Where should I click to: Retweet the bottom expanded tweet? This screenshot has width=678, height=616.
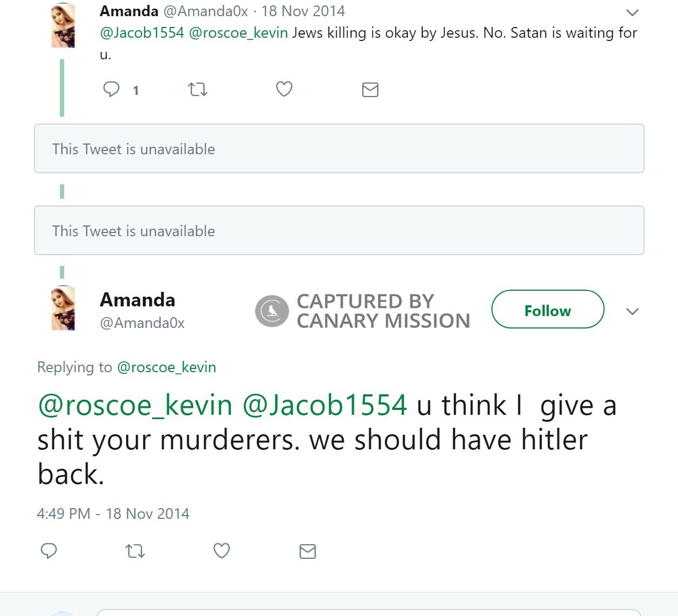point(135,551)
